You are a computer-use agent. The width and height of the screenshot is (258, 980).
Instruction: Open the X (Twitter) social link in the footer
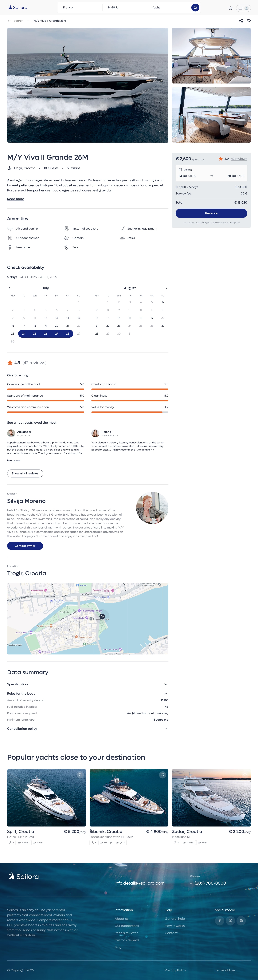coord(230,921)
